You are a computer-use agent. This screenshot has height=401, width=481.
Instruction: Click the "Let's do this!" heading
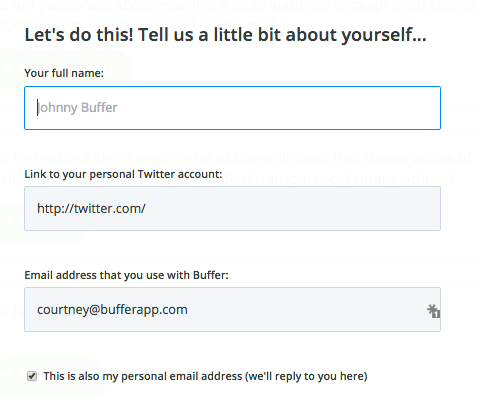[79, 35]
